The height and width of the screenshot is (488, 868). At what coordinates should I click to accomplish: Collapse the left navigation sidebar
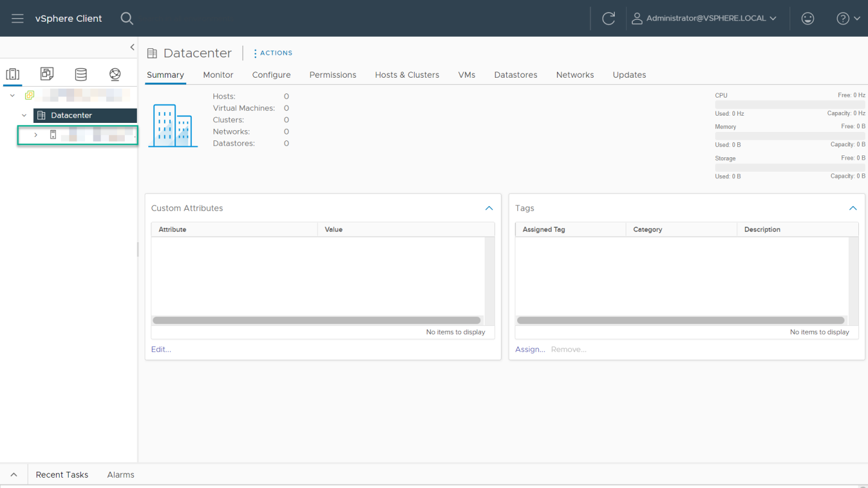pos(132,47)
